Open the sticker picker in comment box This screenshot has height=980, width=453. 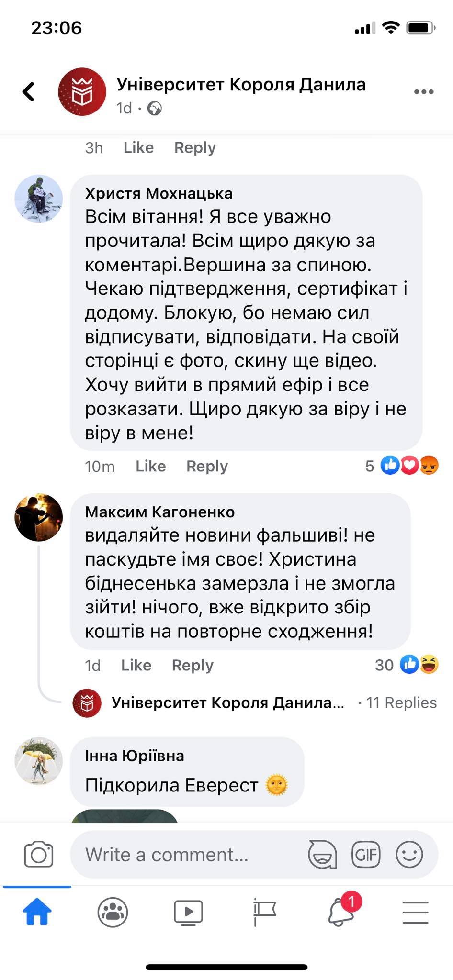coord(322,854)
